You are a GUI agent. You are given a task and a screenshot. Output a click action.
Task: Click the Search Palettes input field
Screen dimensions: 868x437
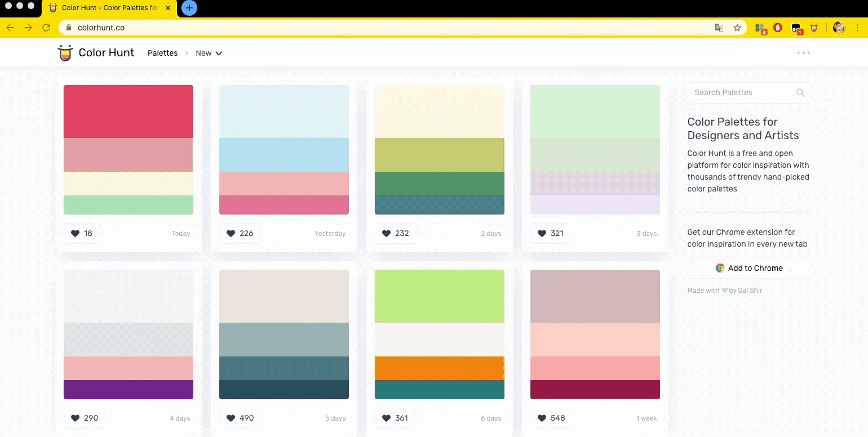[x=741, y=93]
